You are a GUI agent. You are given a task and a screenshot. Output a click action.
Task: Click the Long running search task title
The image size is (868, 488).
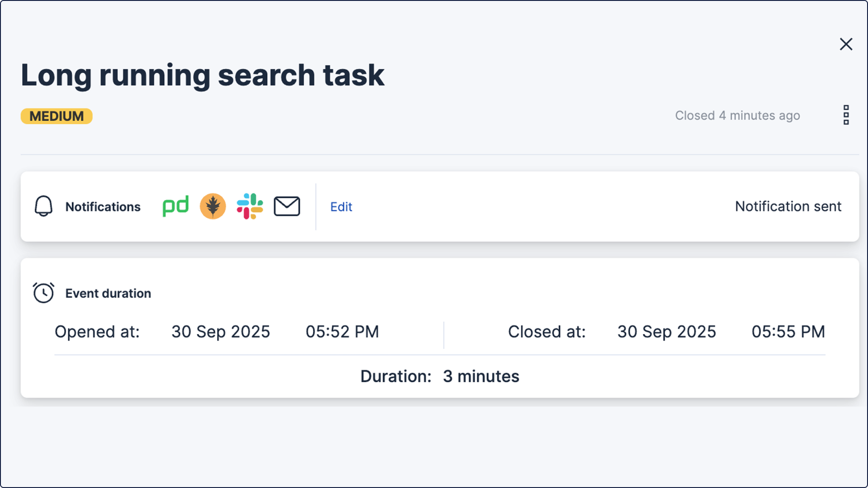coord(203,75)
